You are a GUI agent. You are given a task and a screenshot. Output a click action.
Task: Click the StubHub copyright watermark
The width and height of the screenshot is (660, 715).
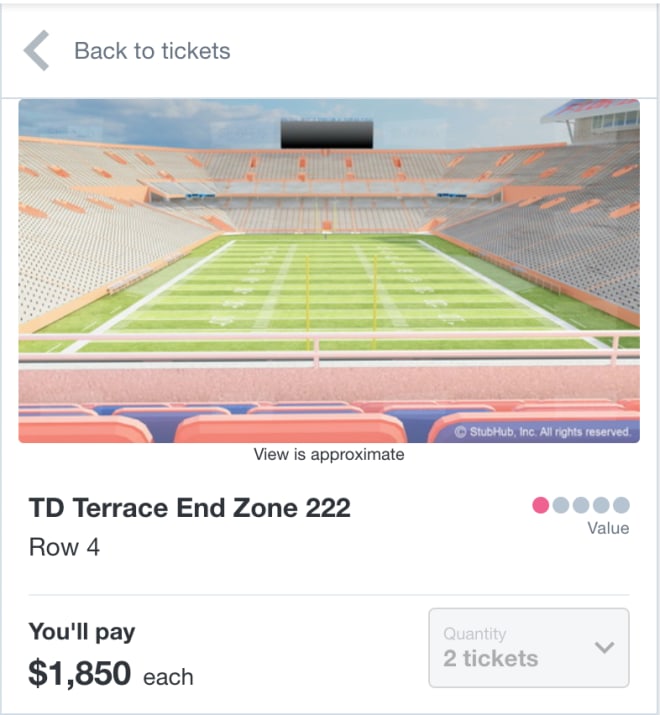click(543, 431)
